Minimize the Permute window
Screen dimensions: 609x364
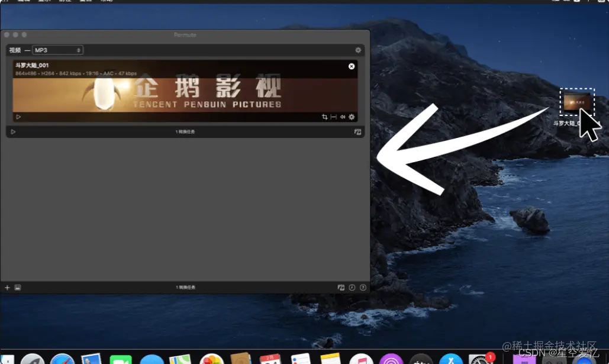[x=15, y=34]
